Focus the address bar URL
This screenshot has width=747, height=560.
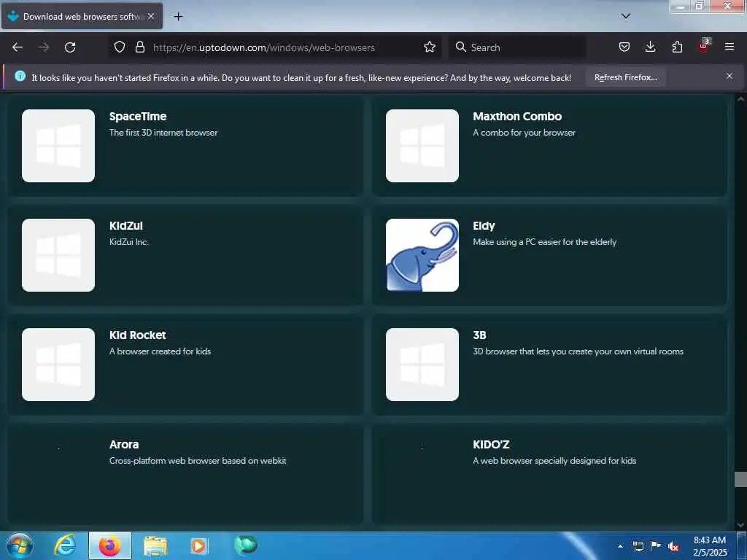264,47
